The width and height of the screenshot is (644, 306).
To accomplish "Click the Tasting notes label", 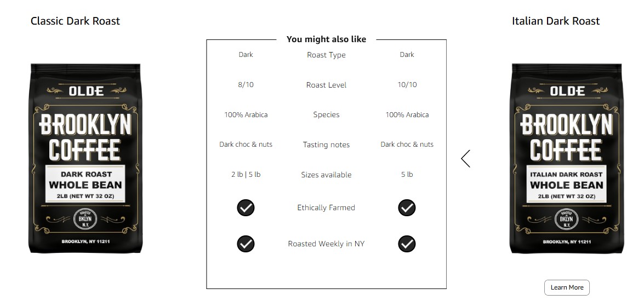I will (x=326, y=145).
